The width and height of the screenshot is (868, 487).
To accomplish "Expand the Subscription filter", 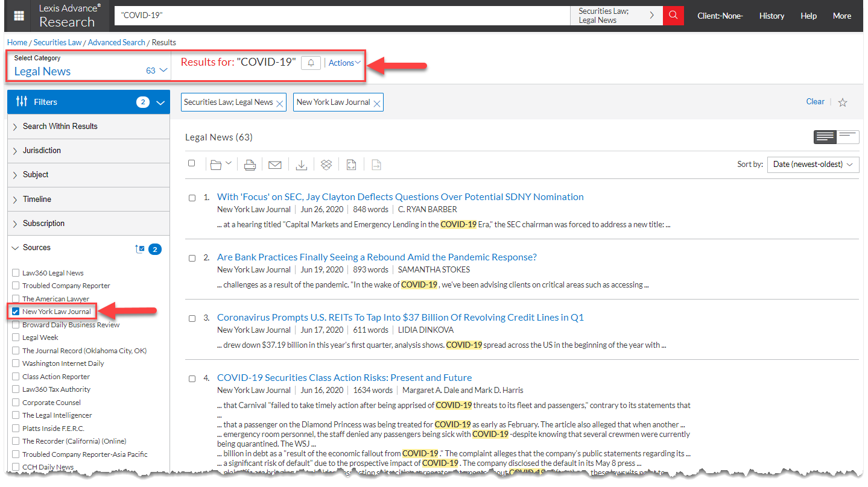I will click(89, 224).
